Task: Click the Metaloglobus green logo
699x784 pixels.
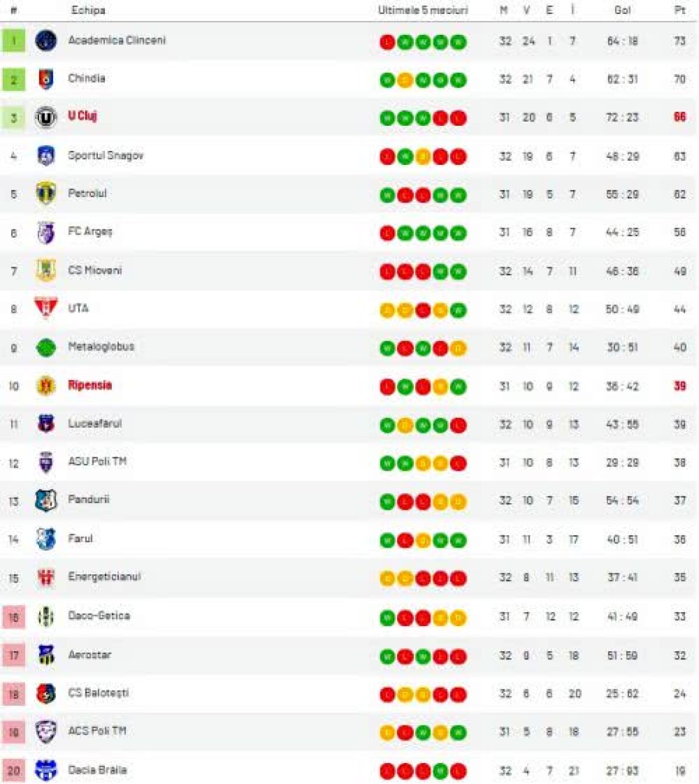Action: pyautogui.click(x=46, y=348)
